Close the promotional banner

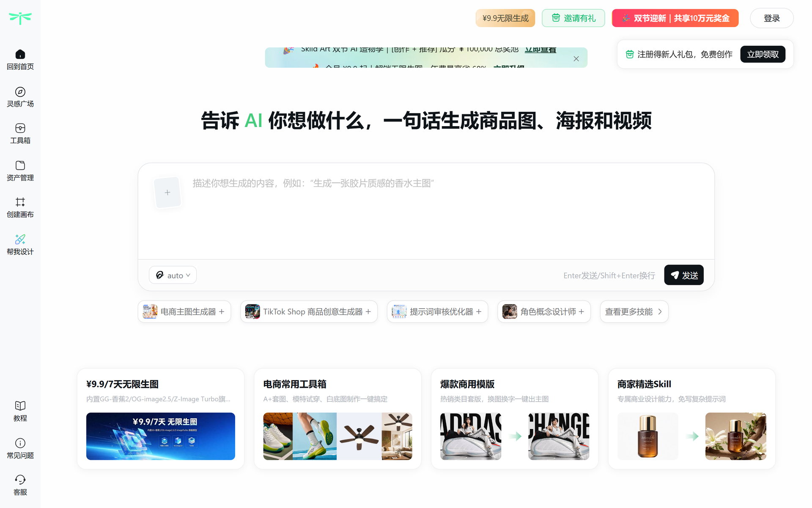[x=576, y=59]
